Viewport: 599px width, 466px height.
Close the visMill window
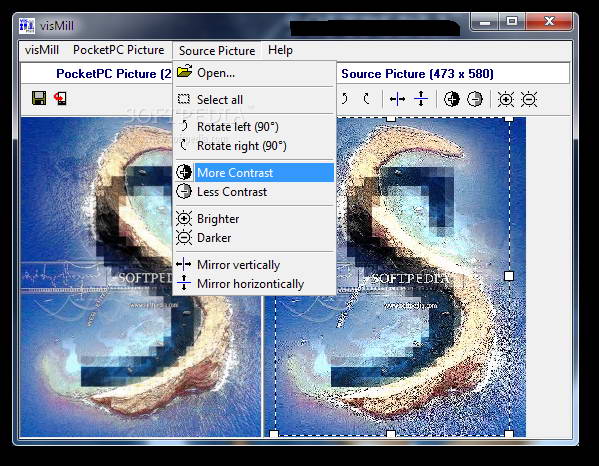pyautogui.click(x=549, y=22)
